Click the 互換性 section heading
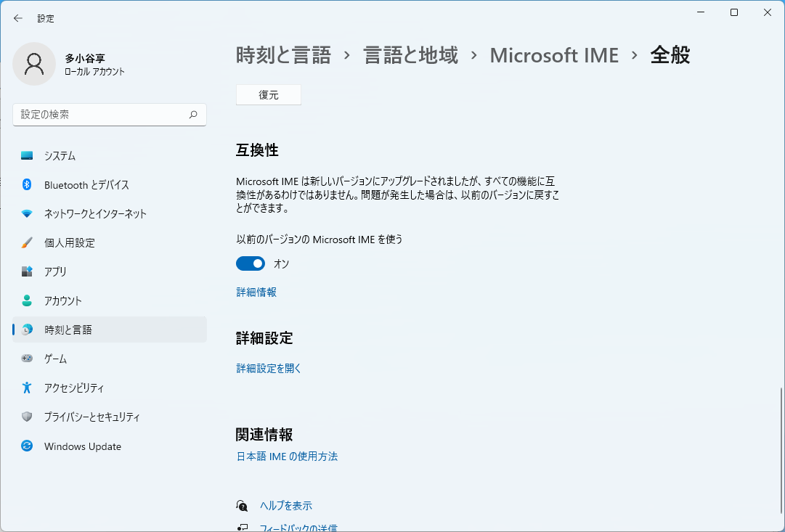The width and height of the screenshot is (785, 532). pyautogui.click(x=257, y=150)
